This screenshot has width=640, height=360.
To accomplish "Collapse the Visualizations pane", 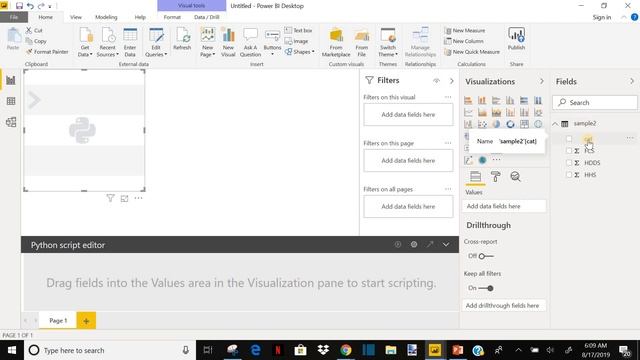I will (x=542, y=81).
